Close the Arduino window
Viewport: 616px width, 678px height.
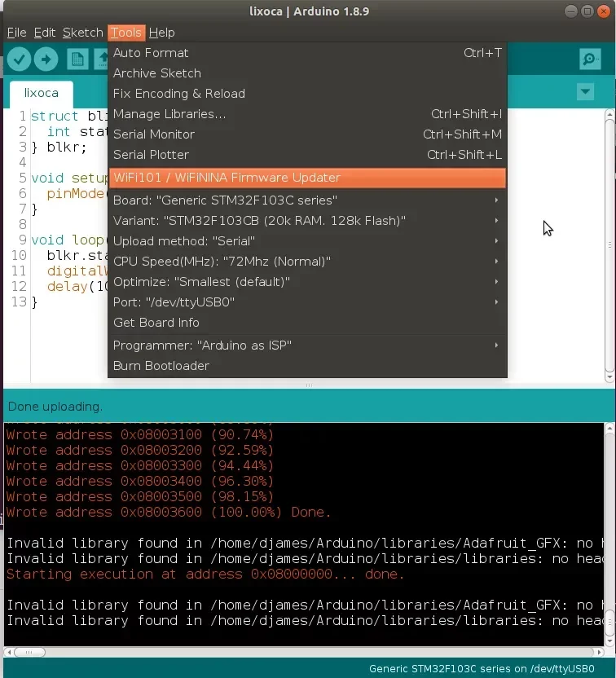point(604,11)
